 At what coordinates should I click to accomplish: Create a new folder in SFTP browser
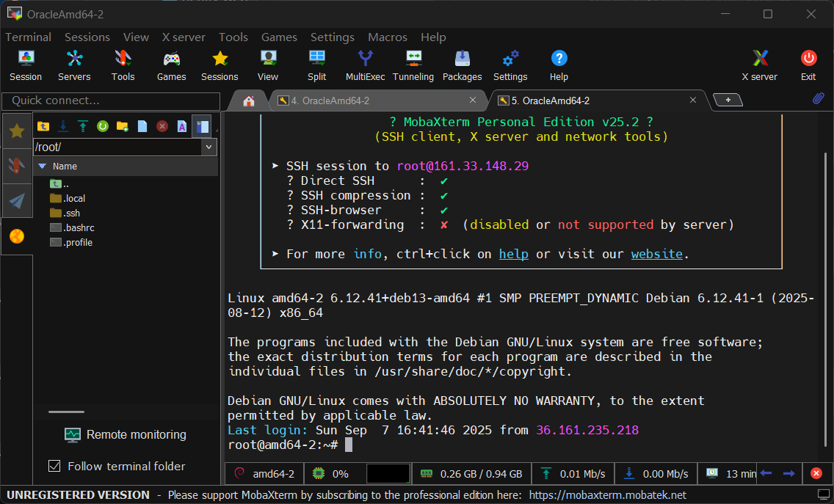pyautogui.click(x=123, y=126)
